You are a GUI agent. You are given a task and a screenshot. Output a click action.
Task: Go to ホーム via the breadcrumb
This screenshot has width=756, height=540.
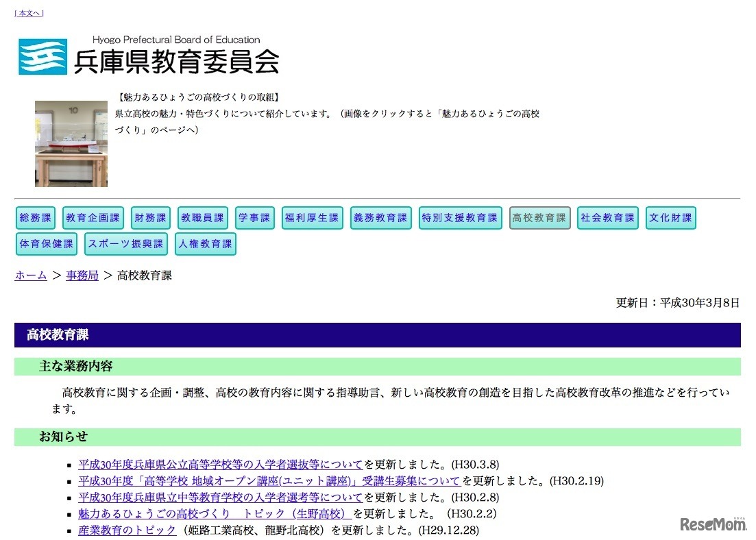(x=30, y=275)
